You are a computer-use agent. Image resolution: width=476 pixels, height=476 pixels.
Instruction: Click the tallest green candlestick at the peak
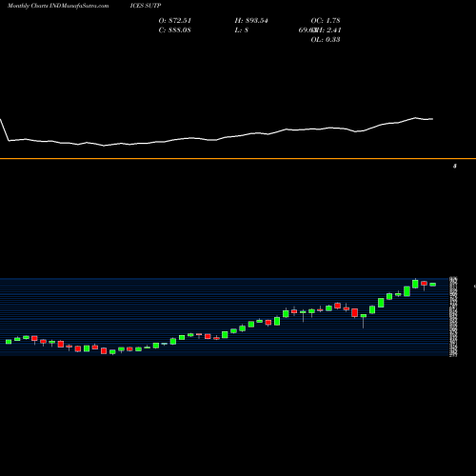[415, 284]
